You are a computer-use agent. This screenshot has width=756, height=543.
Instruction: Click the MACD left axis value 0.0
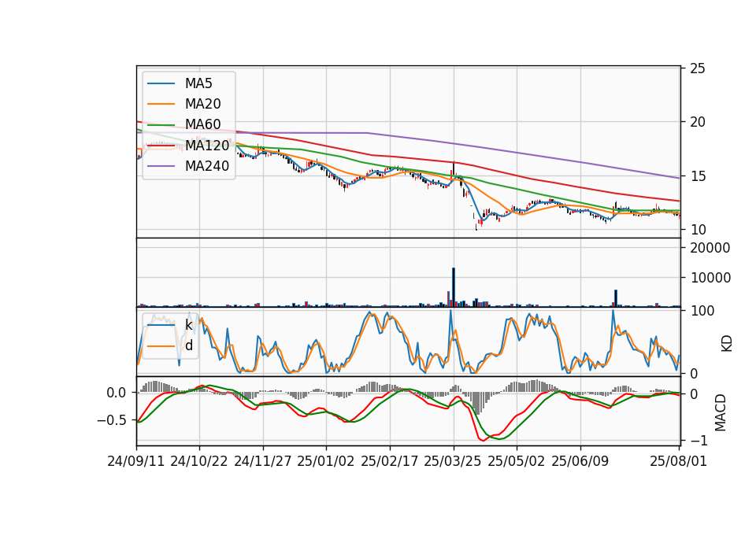pos(117,393)
